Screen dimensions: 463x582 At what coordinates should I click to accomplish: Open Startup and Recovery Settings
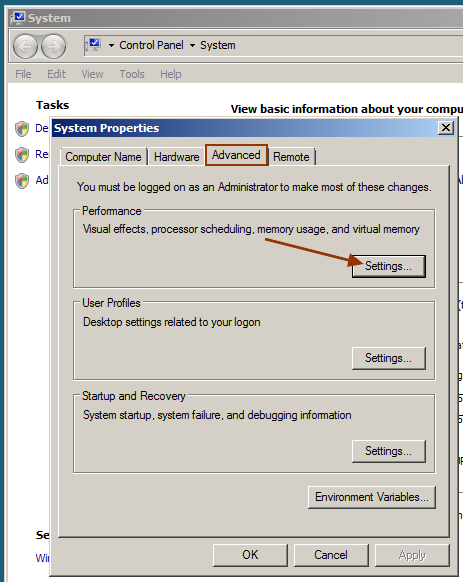(388, 451)
